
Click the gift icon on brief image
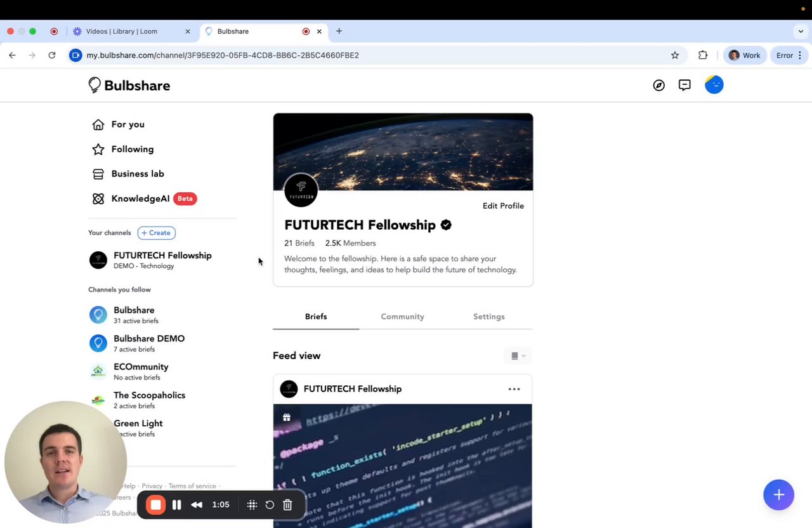[287, 418]
